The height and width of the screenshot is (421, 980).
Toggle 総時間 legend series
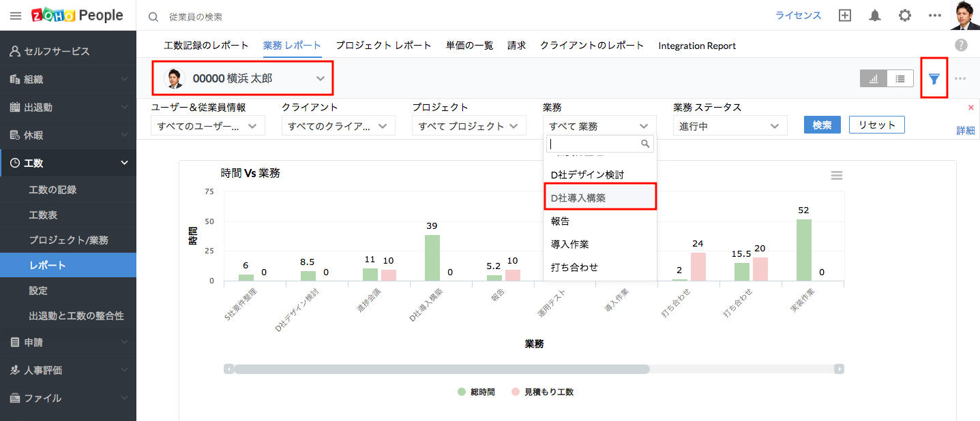[477, 392]
